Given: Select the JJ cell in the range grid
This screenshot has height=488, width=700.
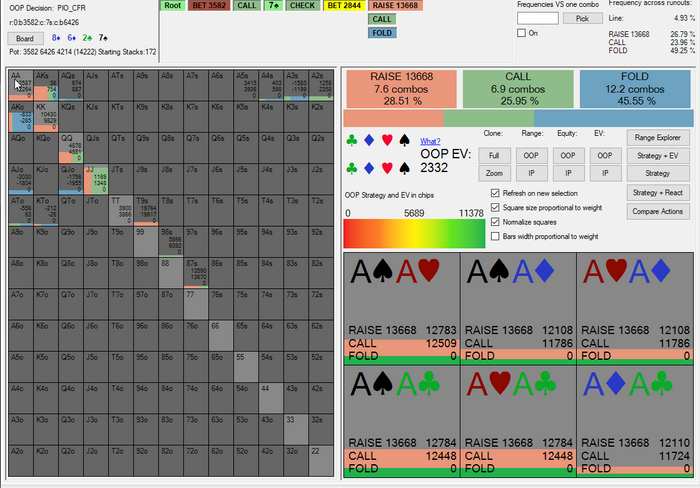Looking at the screenshot, I should click(96, 179).
